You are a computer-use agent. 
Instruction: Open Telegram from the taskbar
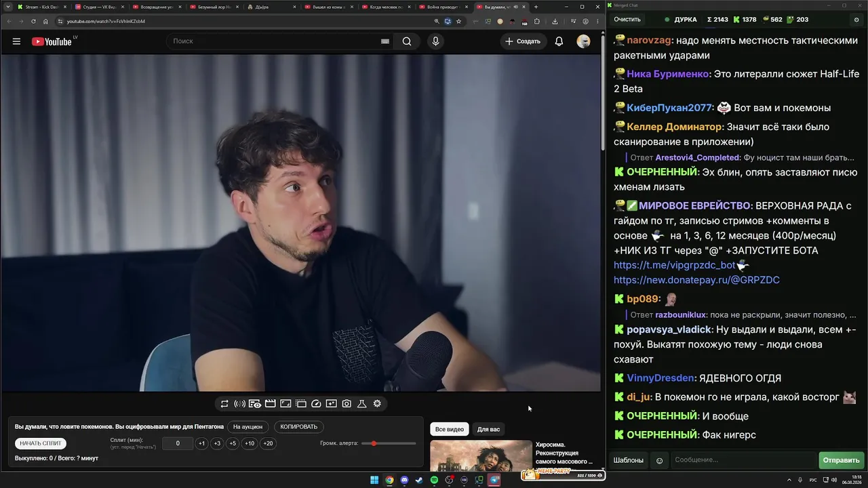coord(494,481)
